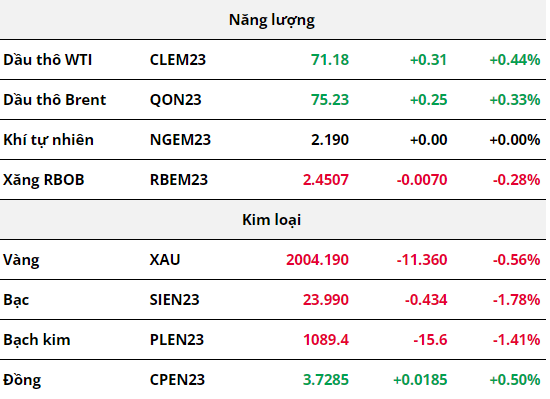The image size is (550, 399).
Task: Click the gold price 2004.190
Action: click(317, 260)
